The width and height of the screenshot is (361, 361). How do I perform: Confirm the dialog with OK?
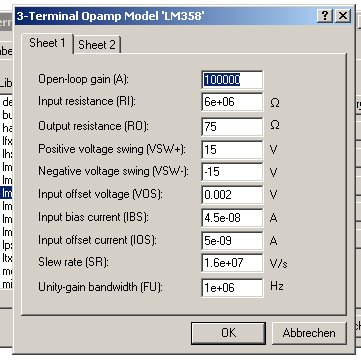(228, 333)
